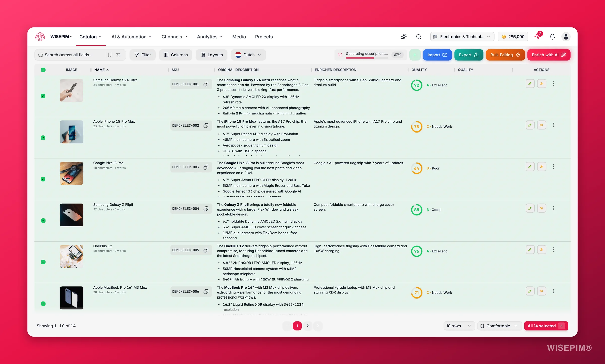Open the Google Pixel 8 Pro thumbnail
605x364 pixels.
[x=72, y=173]
